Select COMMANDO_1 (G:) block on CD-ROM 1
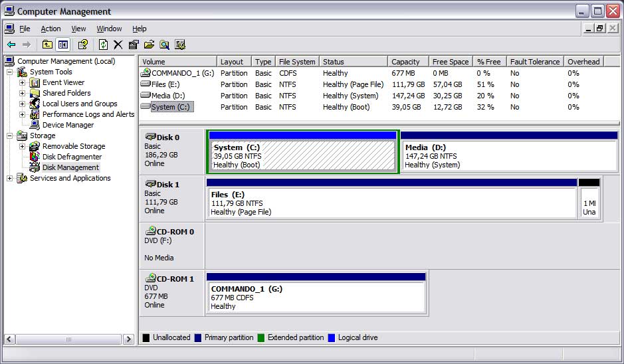Screen dimensions: 624x364 316,293
